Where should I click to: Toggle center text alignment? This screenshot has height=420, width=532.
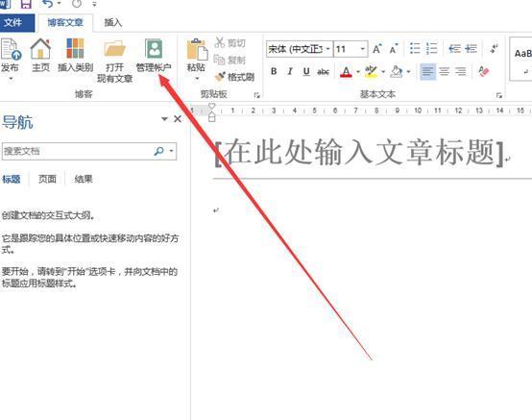(x=444, y=72)
